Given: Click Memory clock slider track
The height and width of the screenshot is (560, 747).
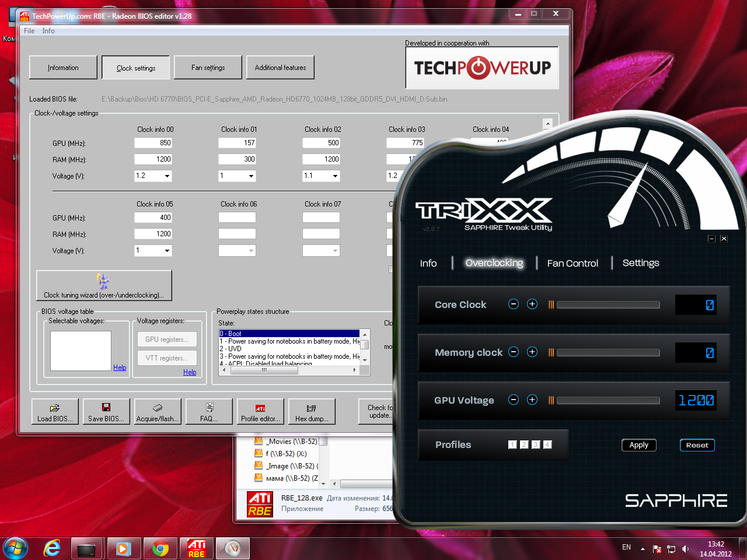Looking at the screenshot, I should tap(608, 352).
